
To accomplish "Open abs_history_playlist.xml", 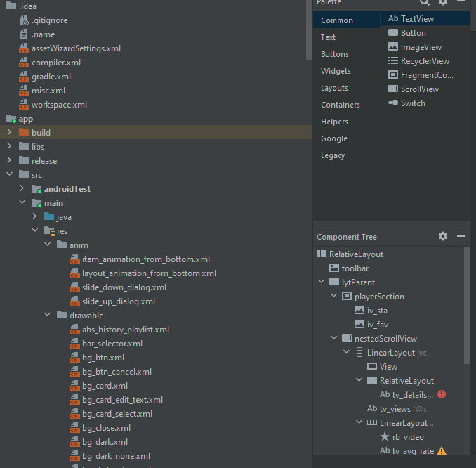I will (119, 330).
